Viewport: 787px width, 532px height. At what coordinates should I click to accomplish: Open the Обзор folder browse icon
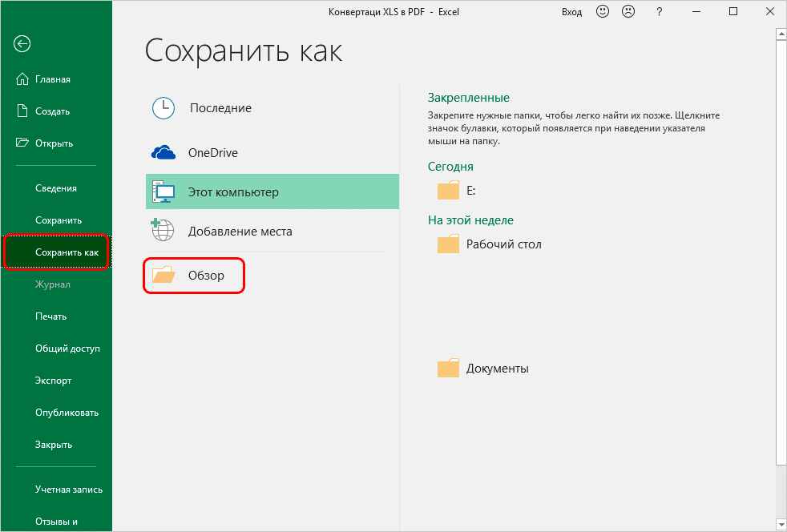click(163, 275)
